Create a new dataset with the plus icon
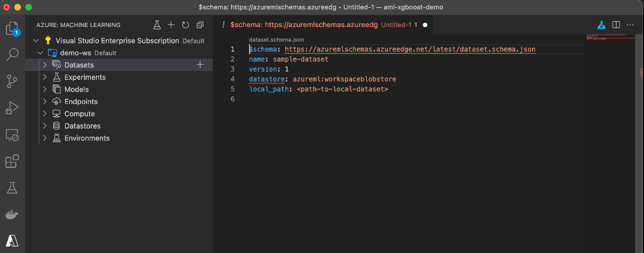The height and width of the screenshot is (253, 644). tap(200, 65)
